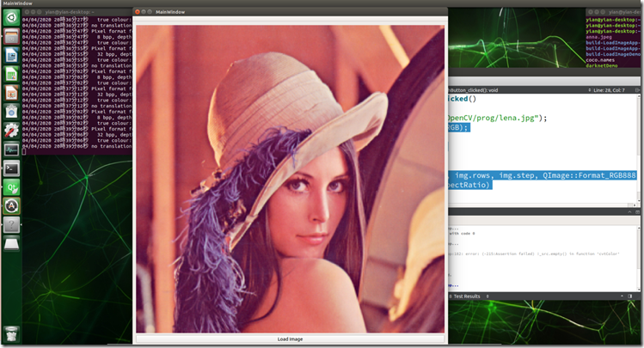Click the lena.jpg path string in the code editor
Screen dimensions: 644x348
pyautogui.click(x=494, y=119)
